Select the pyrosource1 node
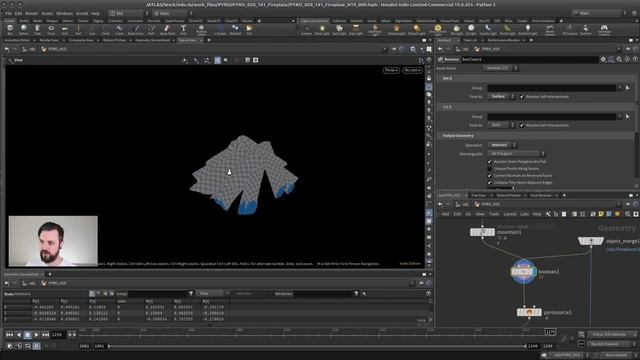Screen dimensions: 640x360 pyautogui.click(x=529, y=312)
